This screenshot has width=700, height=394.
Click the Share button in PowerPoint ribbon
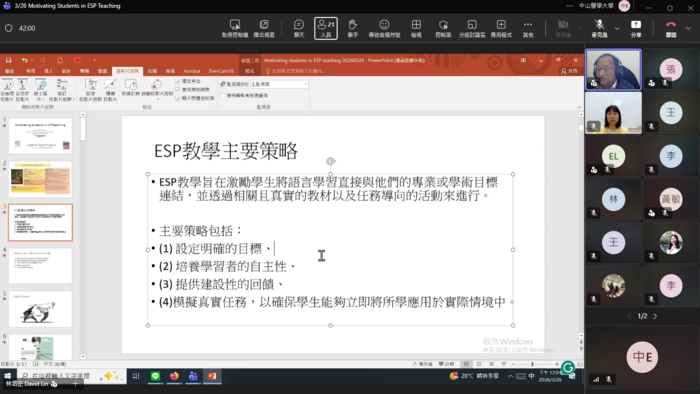[569, 71]
